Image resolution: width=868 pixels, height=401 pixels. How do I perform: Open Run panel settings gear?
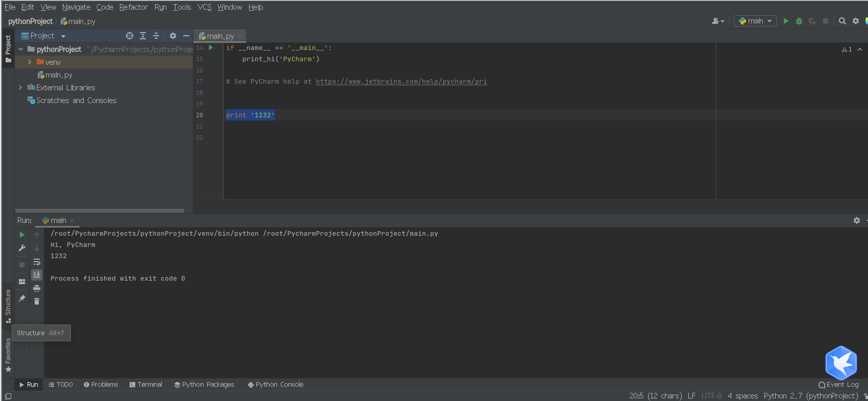pyautogui.click(x=857, y=220)
